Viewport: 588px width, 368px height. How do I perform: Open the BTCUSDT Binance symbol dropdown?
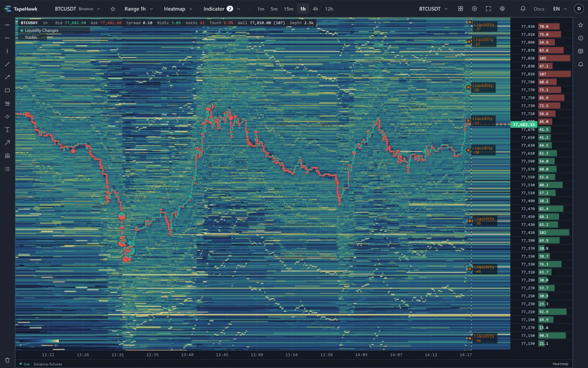tap(78, 9)
